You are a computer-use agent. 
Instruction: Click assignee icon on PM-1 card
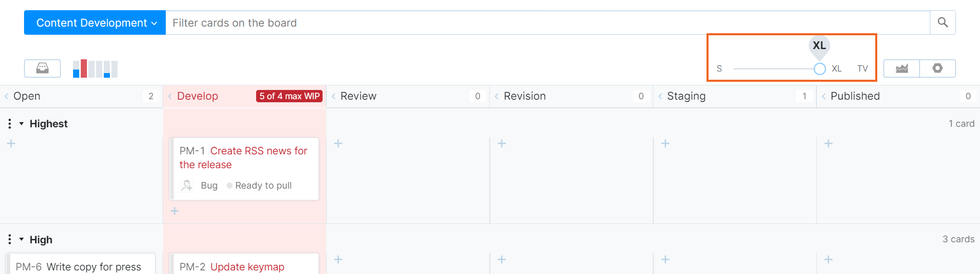(x=187, y=186)
